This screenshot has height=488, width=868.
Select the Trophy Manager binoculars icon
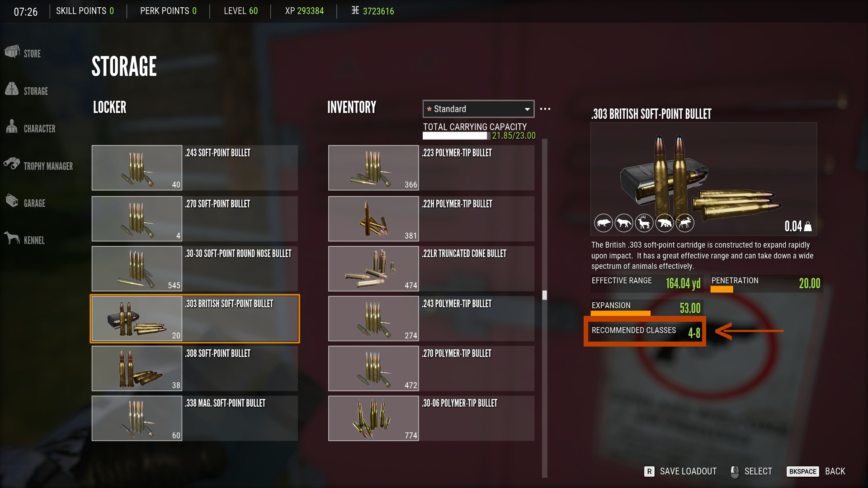point(12,163)
